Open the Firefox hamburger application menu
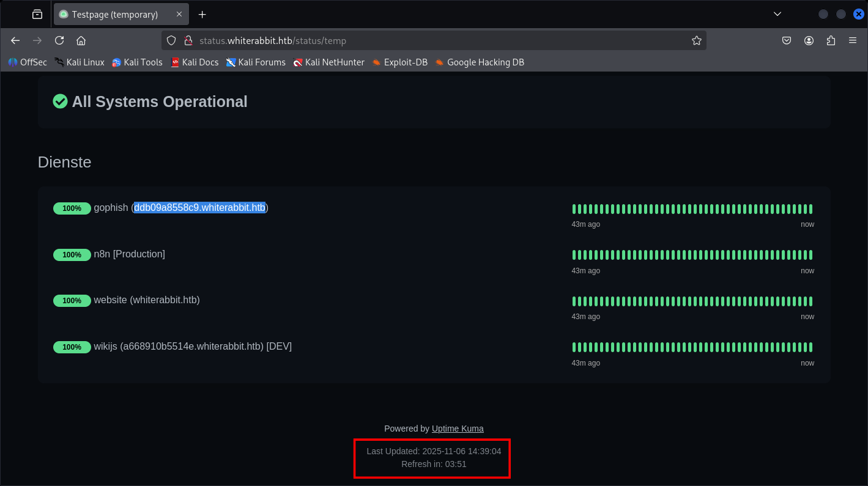Image resolution: width=868 pixels, height=486 pixels. coord(853,40)
